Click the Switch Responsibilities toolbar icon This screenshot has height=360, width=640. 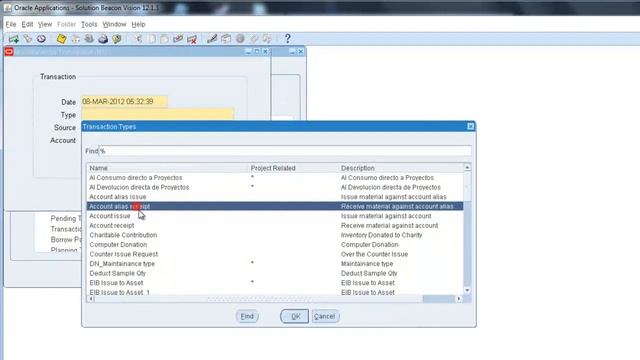click(89, 39)
